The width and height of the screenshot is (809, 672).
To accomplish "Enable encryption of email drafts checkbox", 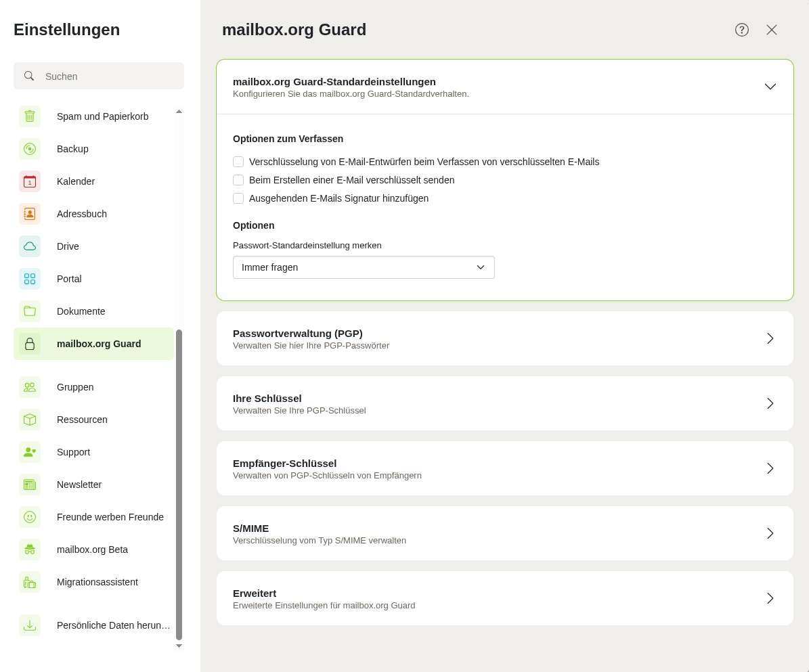I will (238, 162).
